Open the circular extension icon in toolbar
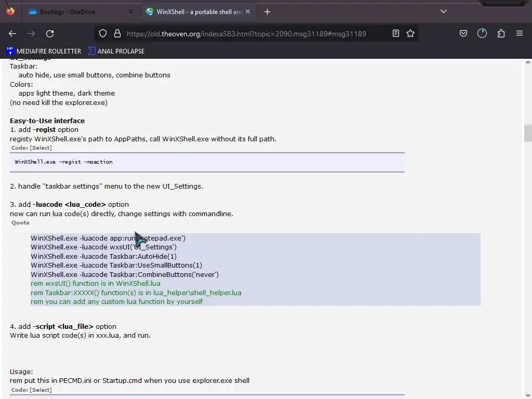Image resolution: width=532 pixels, height=399 pixels. 482,34
